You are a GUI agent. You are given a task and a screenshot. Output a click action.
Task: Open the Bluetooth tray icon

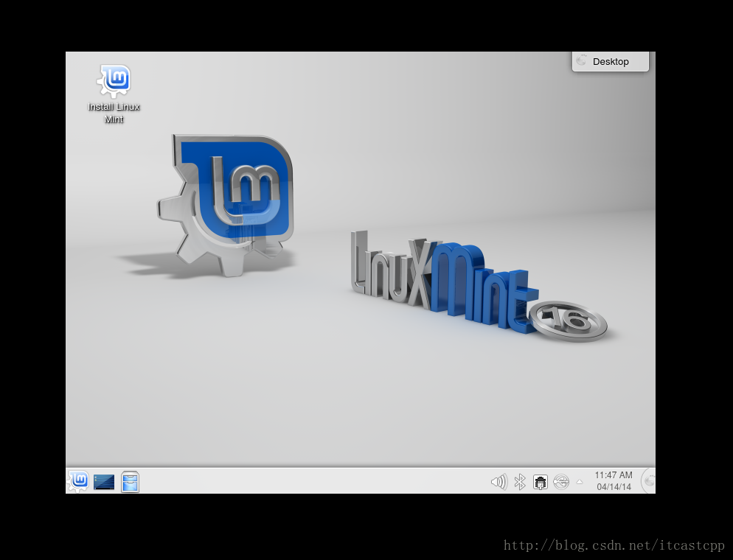[x=520, y=482]
